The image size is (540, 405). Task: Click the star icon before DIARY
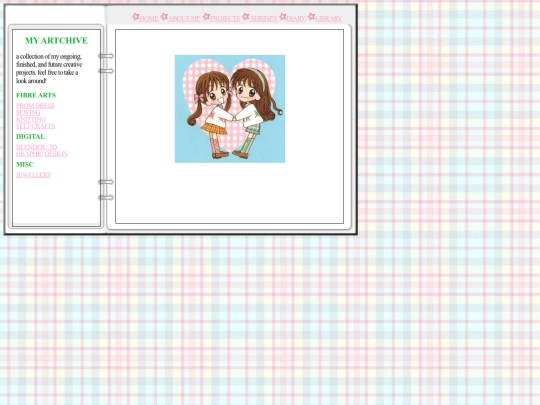click(x=283, y=17)
